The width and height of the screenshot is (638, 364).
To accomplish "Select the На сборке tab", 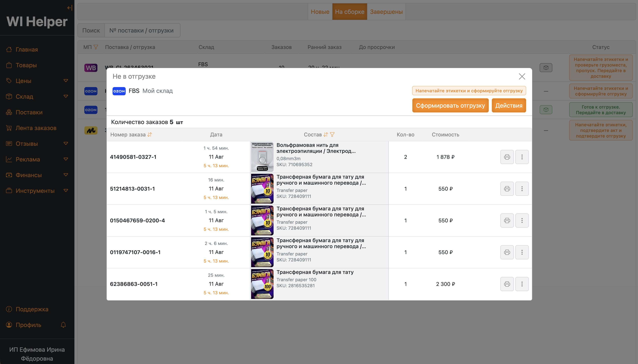I will pyautogui.click(x=350, y=12).
